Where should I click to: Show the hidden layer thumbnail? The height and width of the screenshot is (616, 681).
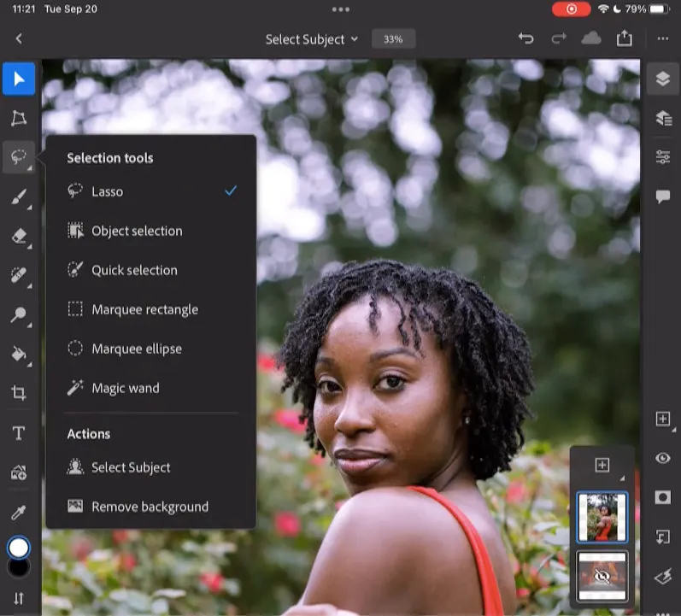602,577
